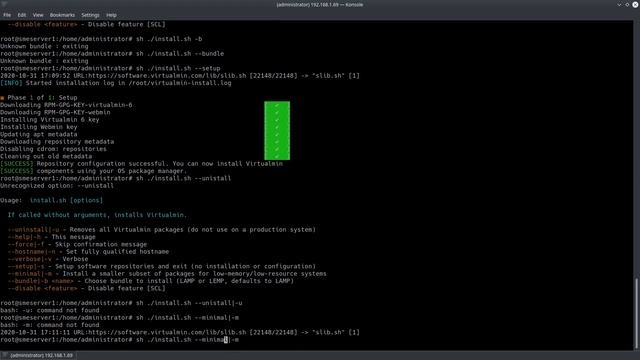Click the Konsole window icon in title bar
The image size is (640, 360).
tap(4, 4)
